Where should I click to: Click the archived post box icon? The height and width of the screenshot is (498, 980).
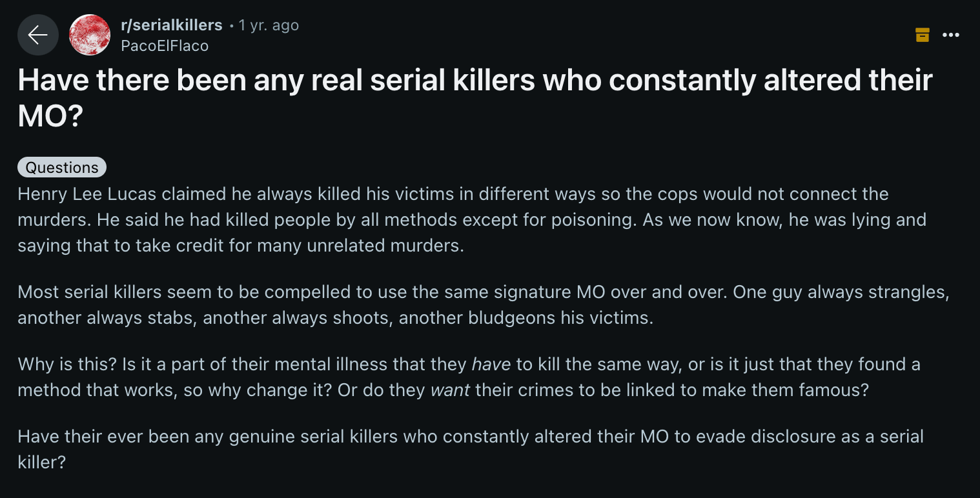click(923, 35)
